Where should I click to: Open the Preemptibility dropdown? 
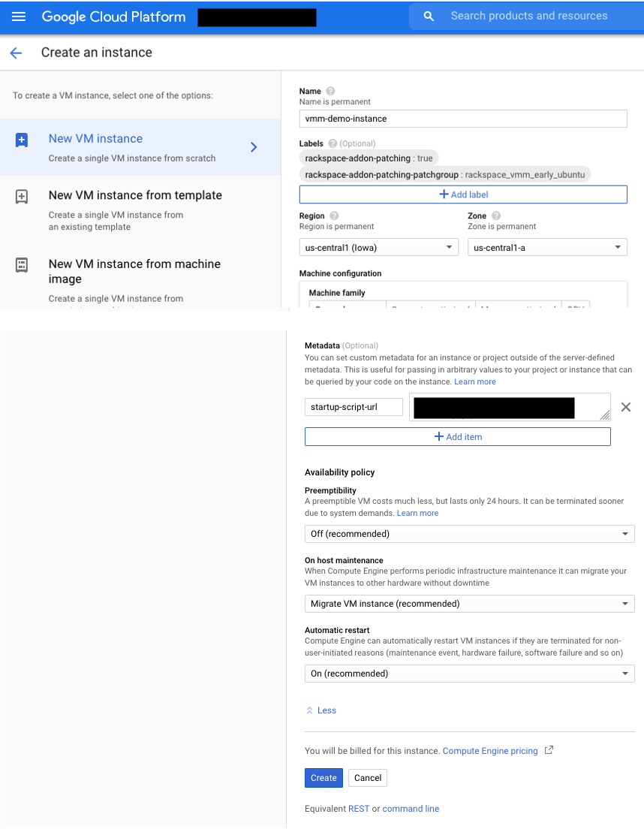pos(469,533)
